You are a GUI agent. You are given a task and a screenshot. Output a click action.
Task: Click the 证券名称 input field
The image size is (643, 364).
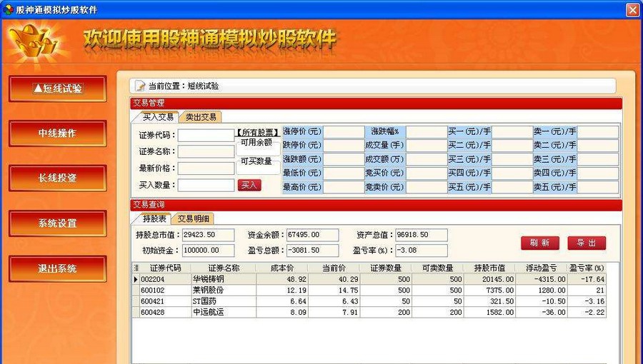point(206,151)
